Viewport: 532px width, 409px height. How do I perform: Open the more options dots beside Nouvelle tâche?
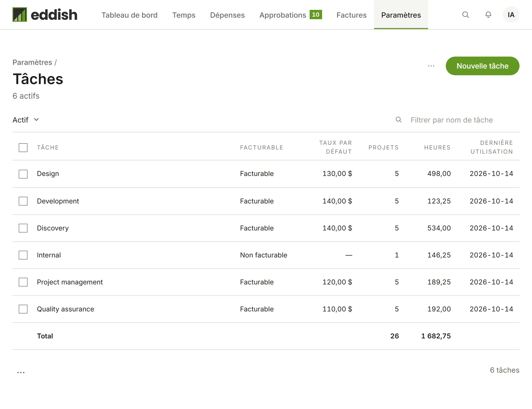point(431,66)
